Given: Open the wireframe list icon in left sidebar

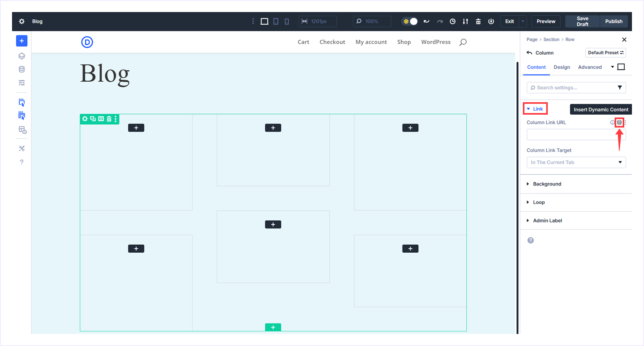Looking at the screenshot, I should point(22,83).
